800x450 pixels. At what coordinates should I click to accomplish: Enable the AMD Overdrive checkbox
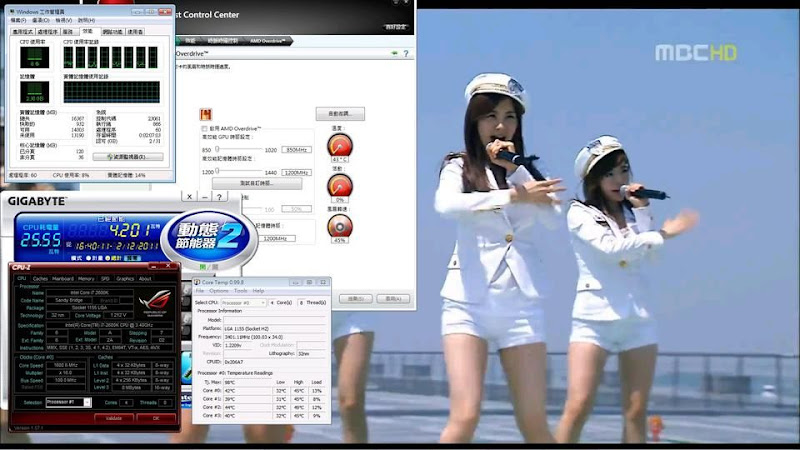tap(204, 129)
